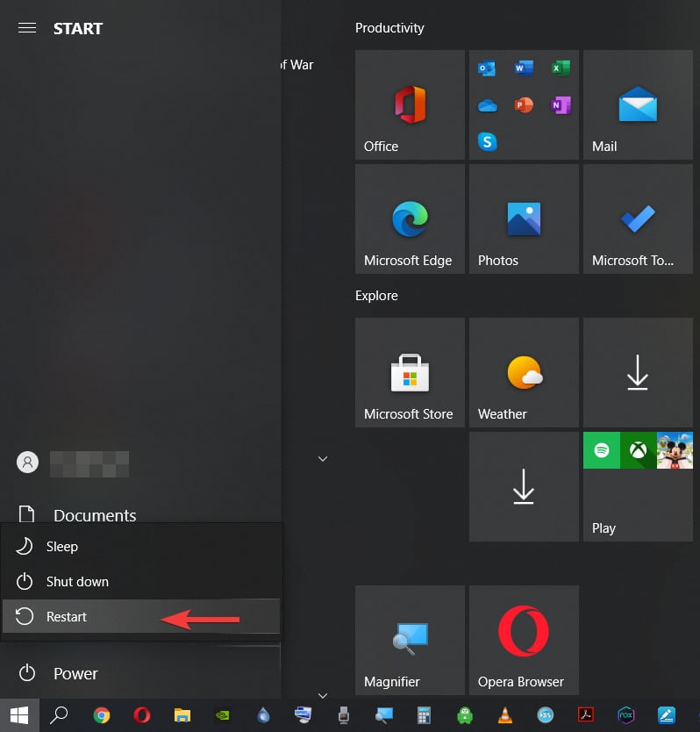Open OneDrive from the Office apps tile
700x732 pixels.
pos(487,105)
